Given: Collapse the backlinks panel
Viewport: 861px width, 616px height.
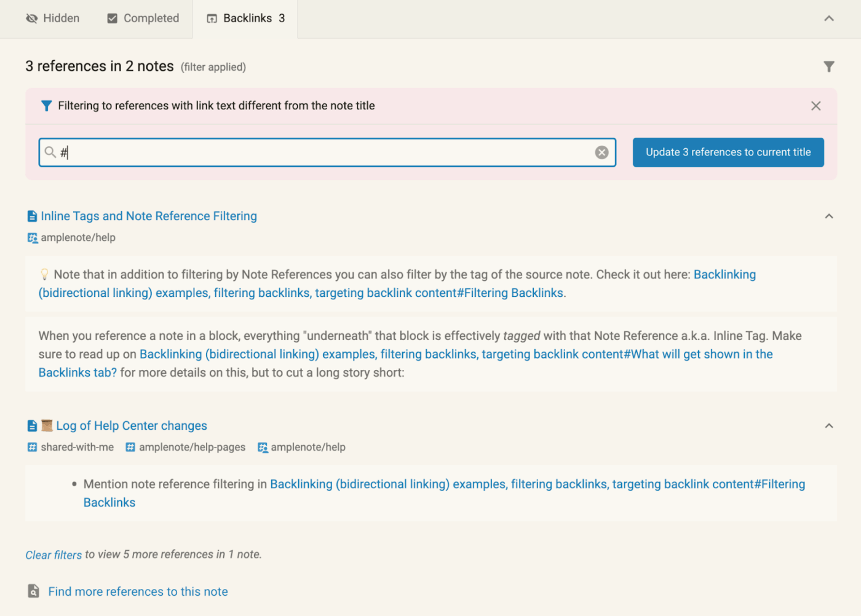Looking at the screenshot, I should 829,18.
